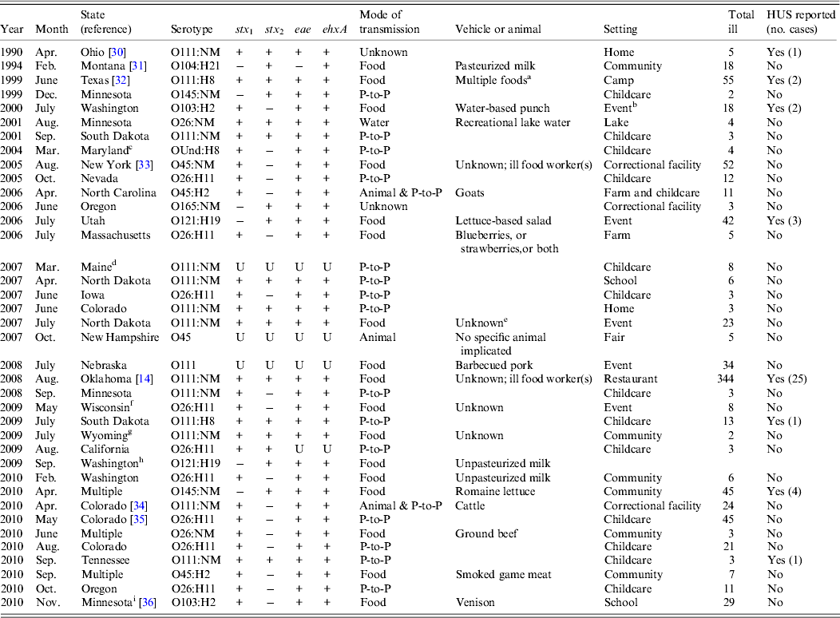Select the Mode of transmission header
Image resolution: width=840 pixels, height=618 pixels.
pyautogui.click(x=390, y=22)
